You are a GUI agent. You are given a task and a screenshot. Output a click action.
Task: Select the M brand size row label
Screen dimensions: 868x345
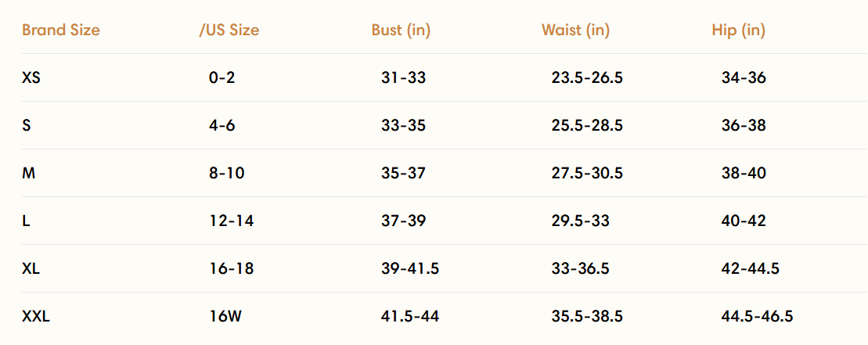(28, 173)
